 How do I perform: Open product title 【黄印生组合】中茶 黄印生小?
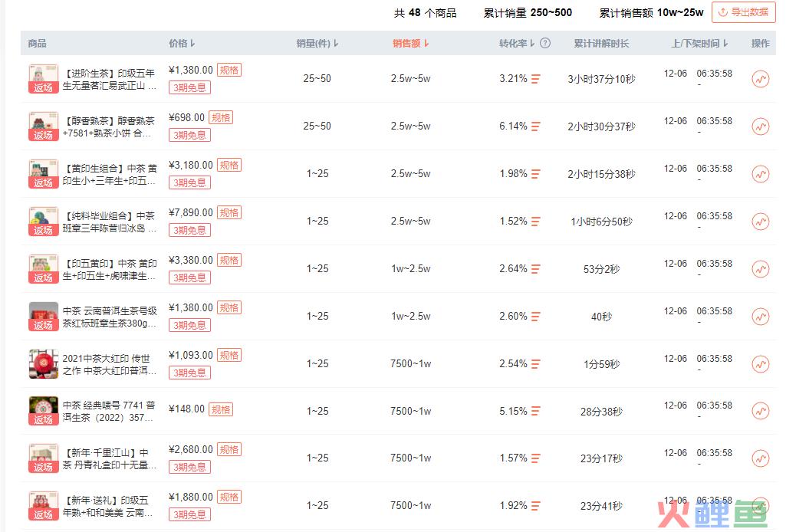pyautogui.click(x=110, y=174)
